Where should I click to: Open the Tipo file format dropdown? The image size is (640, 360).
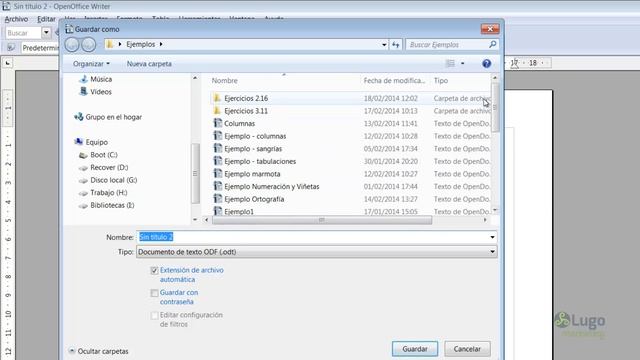tap(317, 252)
